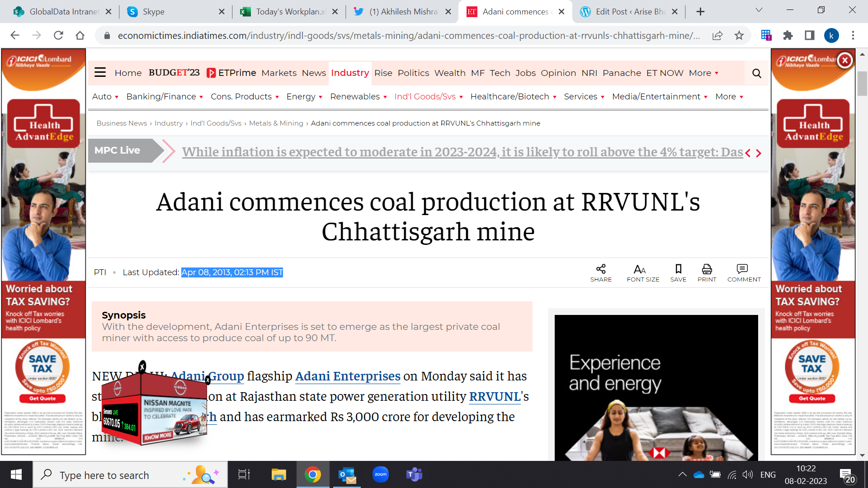868x488 pixels.
Task: Open the hamburger navigation menu
Action: [x=100, y=72]
